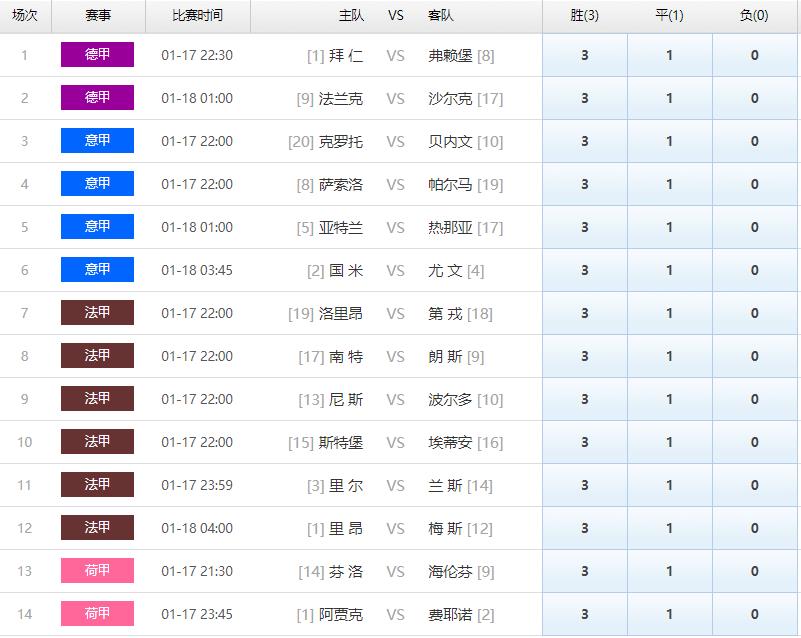Select draw 1 for 尼斯 vs 波尔多
This screenshot has width=801, height=638.
pyautogui.click(x=670, y=399)
